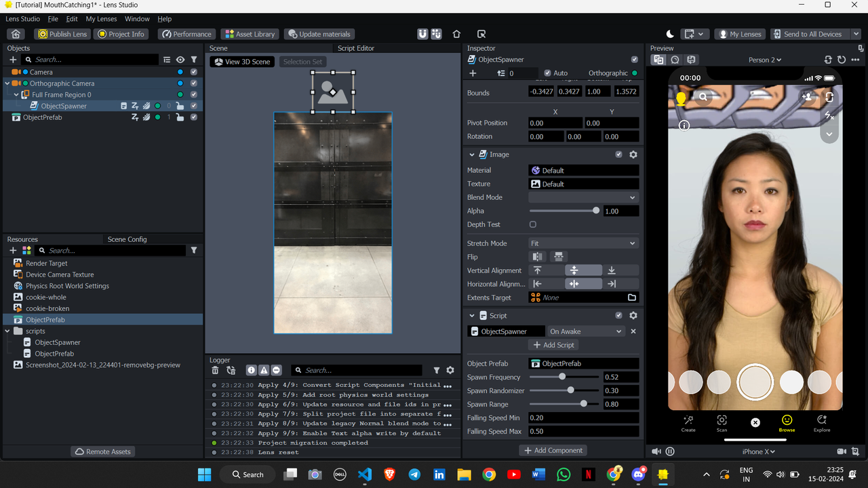Mute preview audio speaker icon
The height and width of the screenshot is (488, 868).
pyautogui.click(x=656, y=451)
